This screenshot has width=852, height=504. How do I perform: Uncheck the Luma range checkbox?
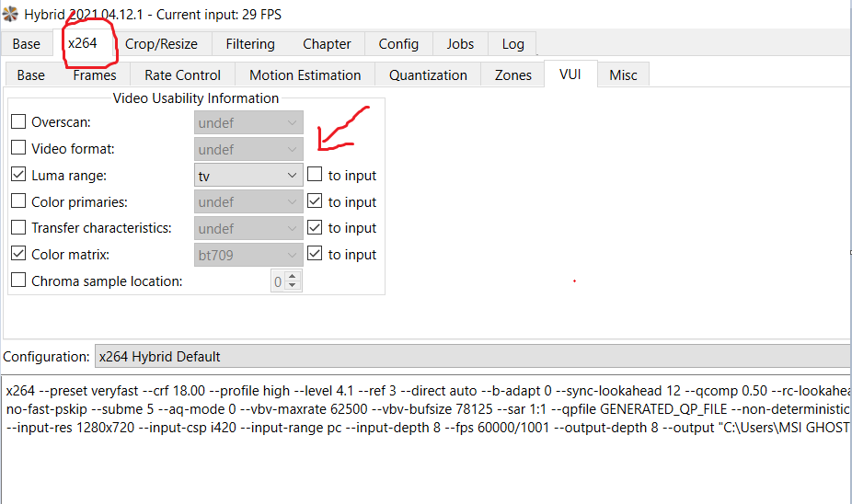tap(18, 175)
